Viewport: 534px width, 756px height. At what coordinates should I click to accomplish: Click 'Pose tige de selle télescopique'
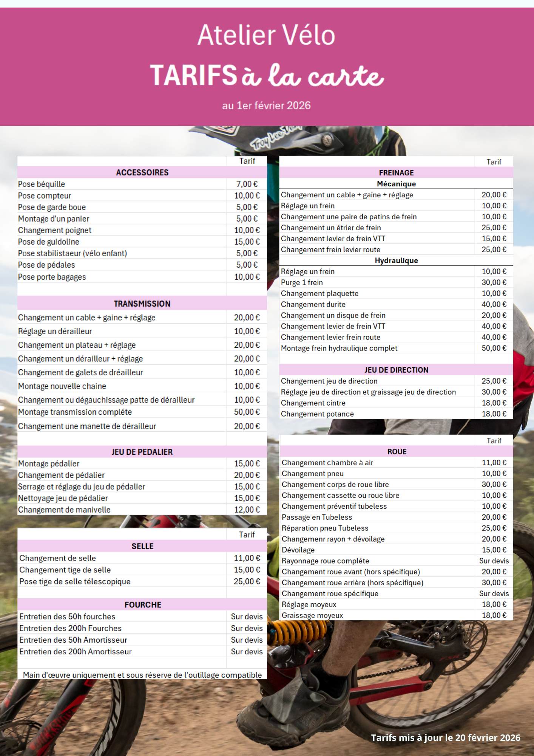75,581
